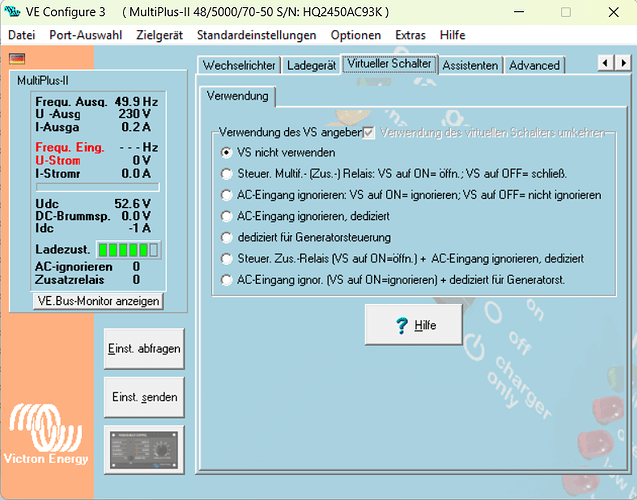Minimize the VE Configure window

coord(519,12)
